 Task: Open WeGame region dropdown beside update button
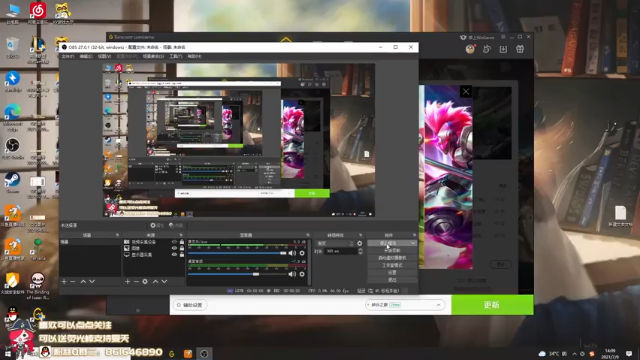coord(404,305)
